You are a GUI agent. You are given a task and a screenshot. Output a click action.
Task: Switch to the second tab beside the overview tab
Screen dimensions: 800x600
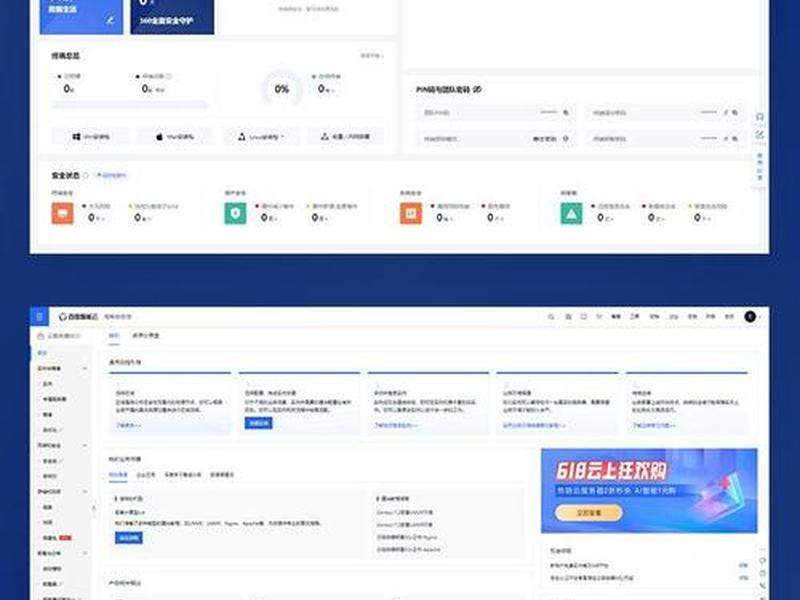point(146,336)
